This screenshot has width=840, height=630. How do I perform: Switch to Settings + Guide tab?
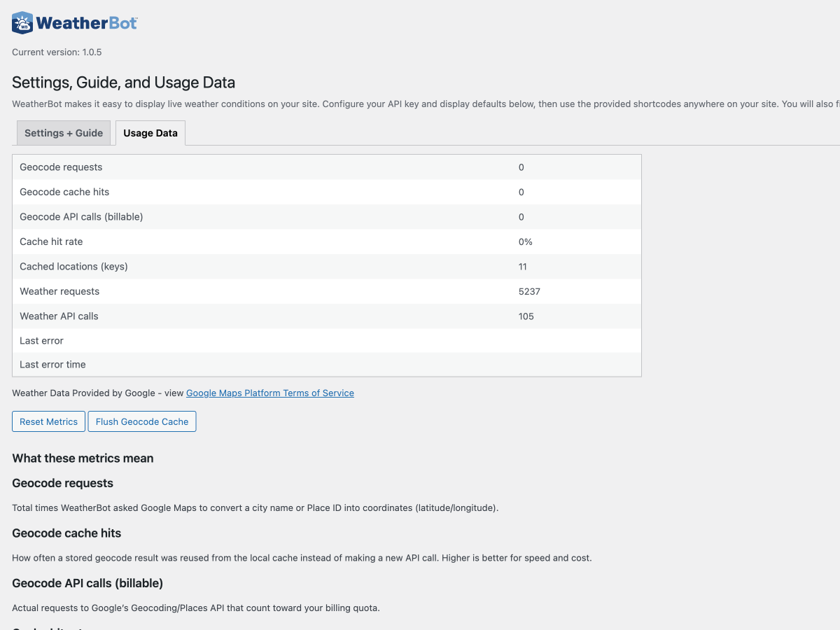point(64,133)
